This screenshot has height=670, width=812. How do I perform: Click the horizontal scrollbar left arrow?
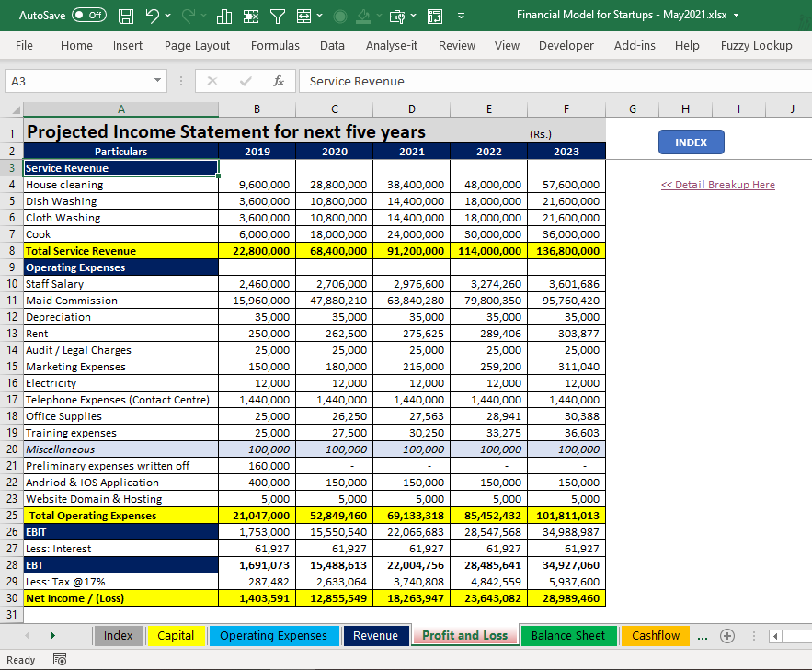coord(775,636)
